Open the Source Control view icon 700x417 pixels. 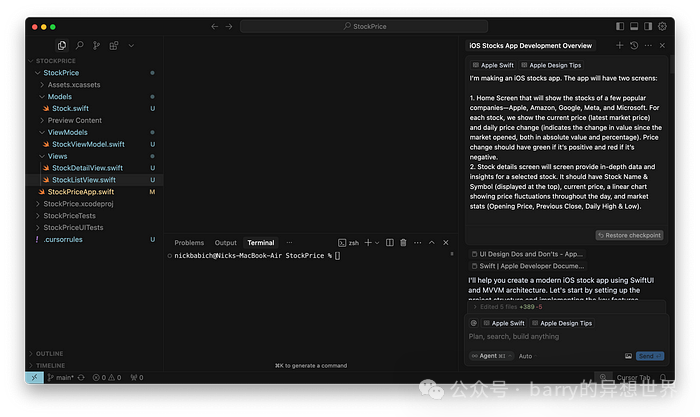pyautogui.click(x=96, y=45)
